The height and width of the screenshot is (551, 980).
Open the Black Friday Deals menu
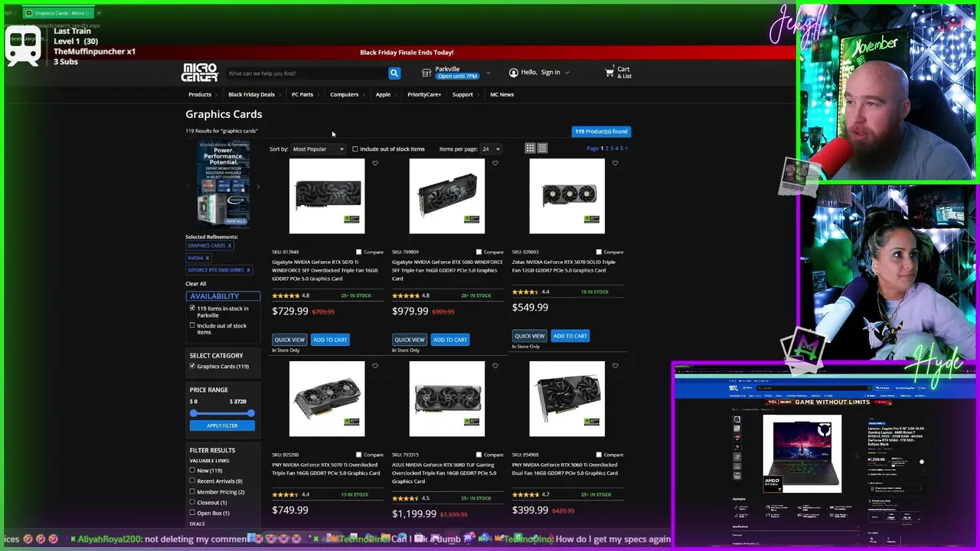(x=251, y=94)
